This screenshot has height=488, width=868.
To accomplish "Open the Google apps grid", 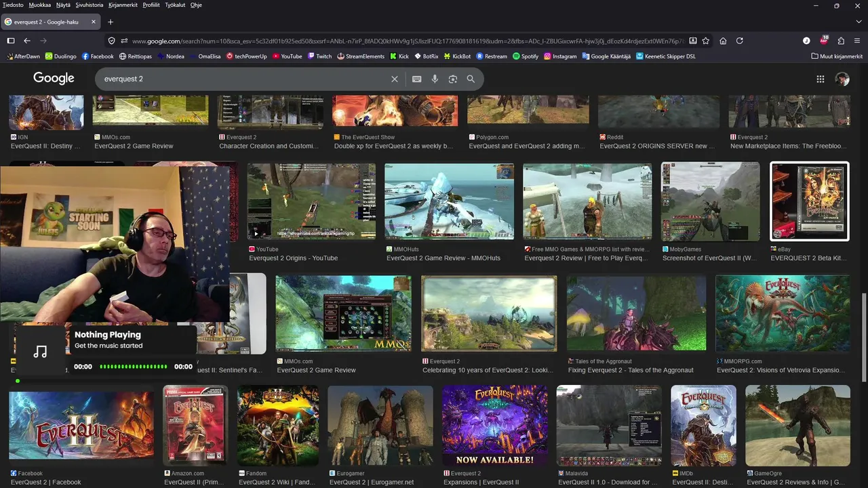I will pyautogui.click(x=821, y=79).
